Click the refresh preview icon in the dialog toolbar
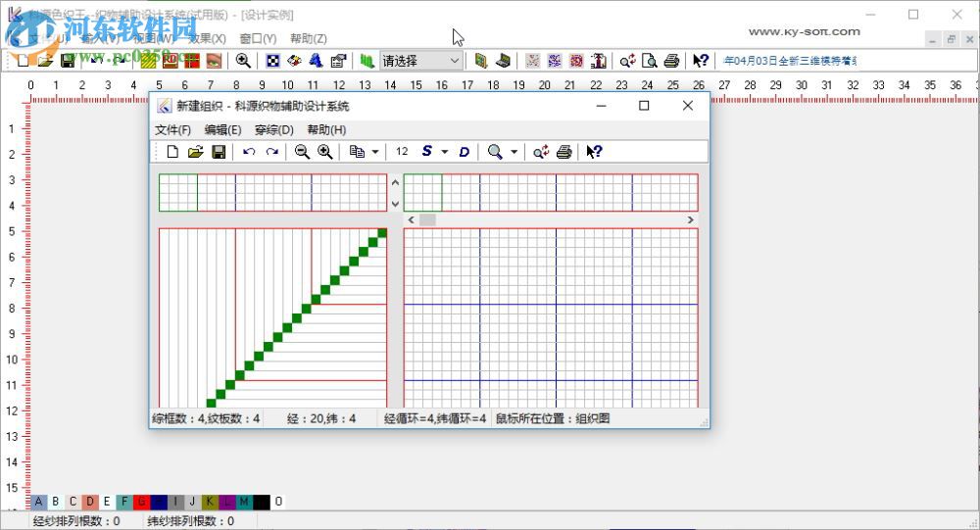The width and height of the screenshot is (980, 530). coord(541,152)
